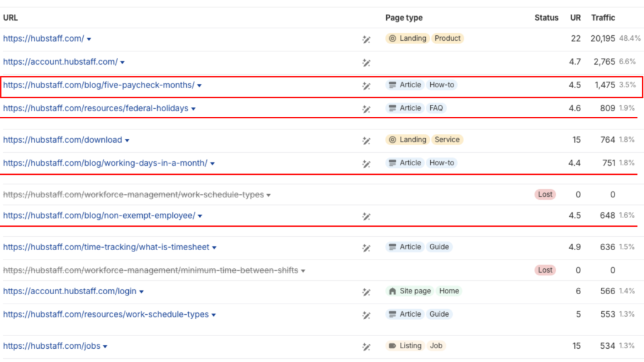Screen dimensions: 644x362
Task: Open the blog/working-days-in-a-month link
Action: tap(105, 163)
